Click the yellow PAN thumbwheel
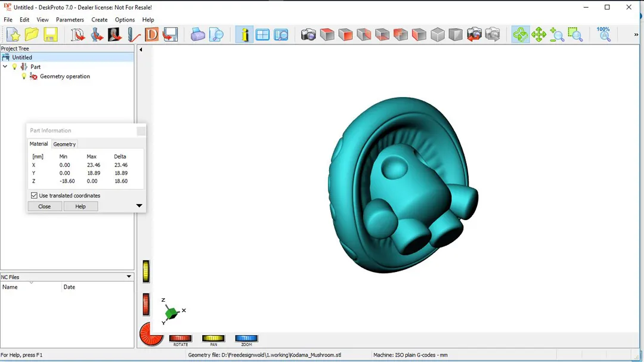This screenshot has width=644, height=362. [x=213, y=339]
